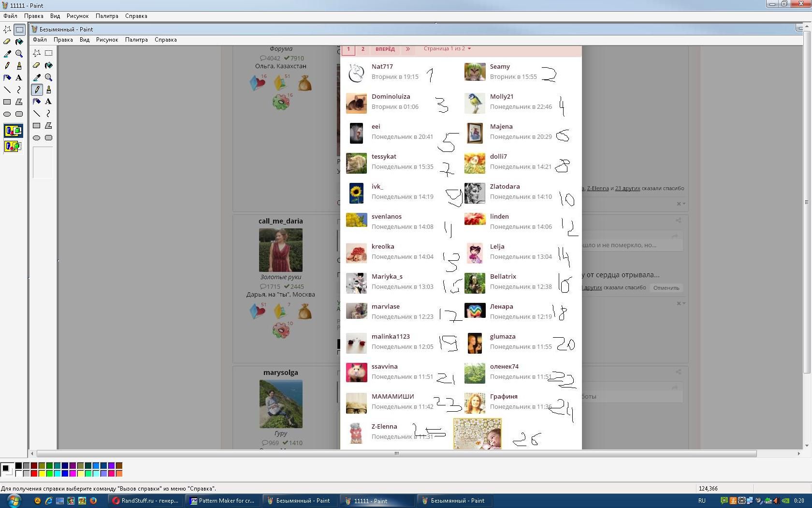Switch to the RandStuff.ru taskbar window
Image resolution: width=812 pixels, height=508 pixels.
click(x=145, y=501)
